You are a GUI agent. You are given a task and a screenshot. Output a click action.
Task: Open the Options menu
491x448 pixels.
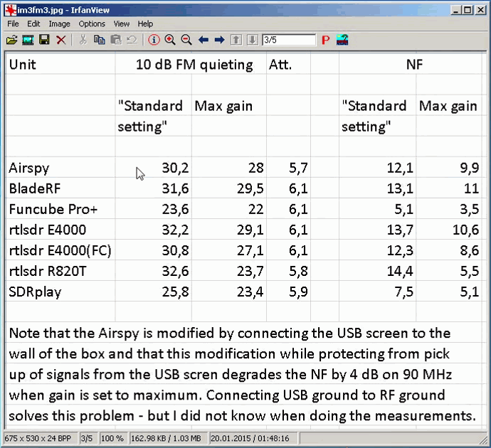(x=92, y=23)
